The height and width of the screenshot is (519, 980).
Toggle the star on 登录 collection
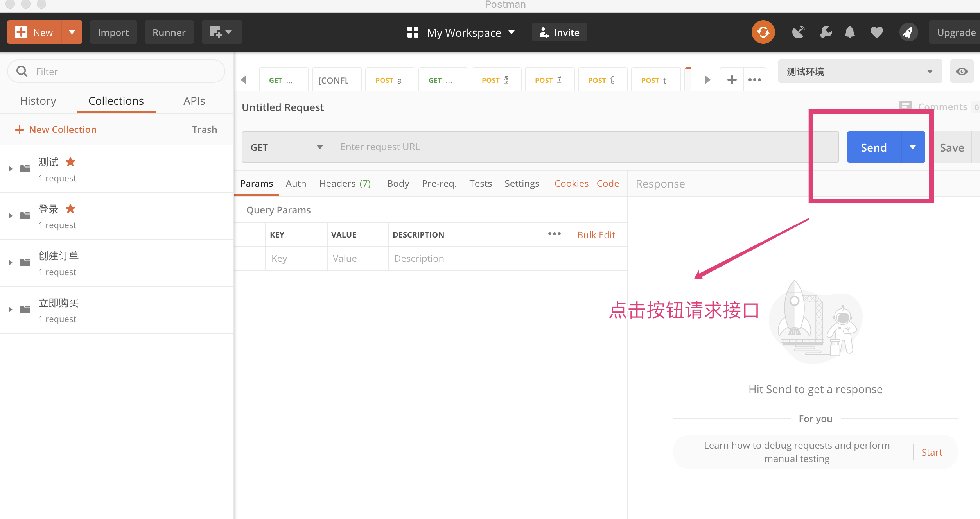[70, 209]
